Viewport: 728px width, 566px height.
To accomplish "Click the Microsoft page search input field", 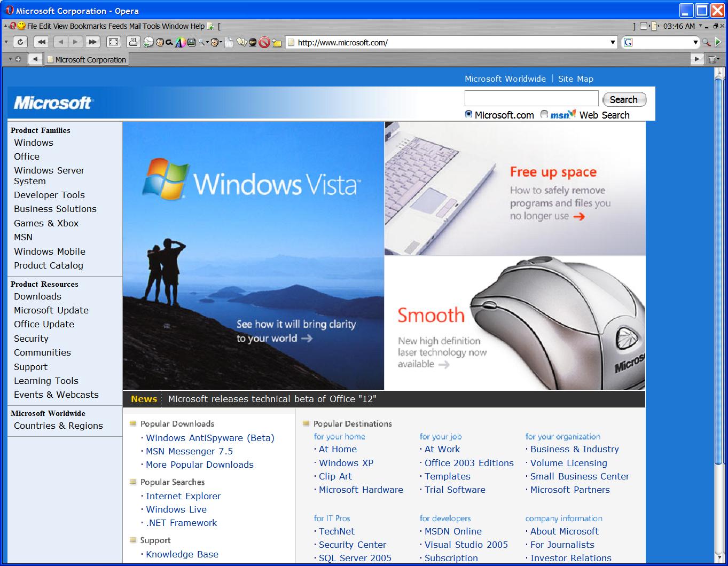I will pyautogui.click(x=531, y=98).
